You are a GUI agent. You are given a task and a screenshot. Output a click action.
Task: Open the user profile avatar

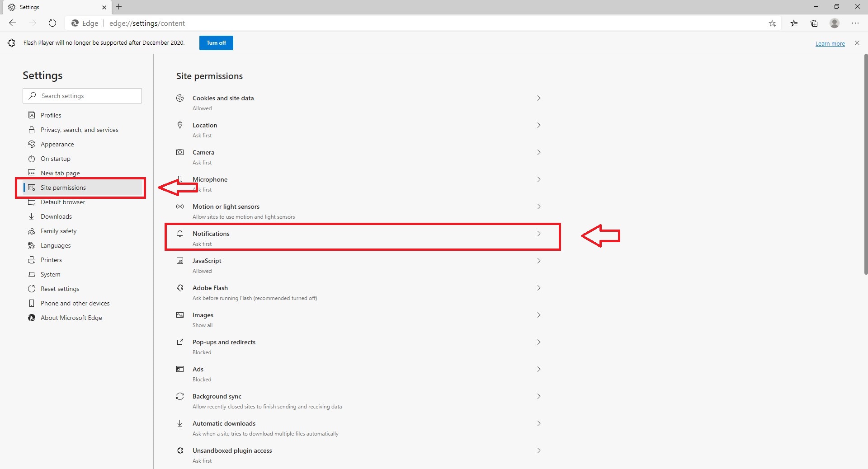(835, 23)
